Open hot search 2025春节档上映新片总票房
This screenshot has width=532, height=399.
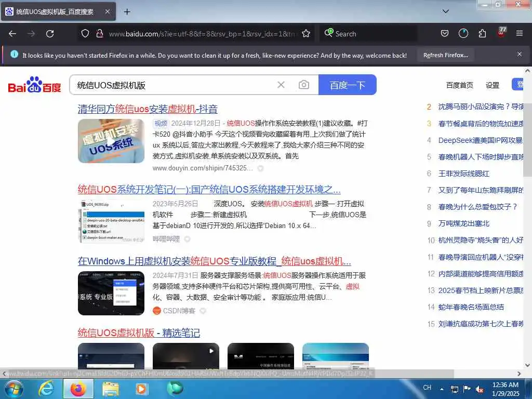[481, 290]
